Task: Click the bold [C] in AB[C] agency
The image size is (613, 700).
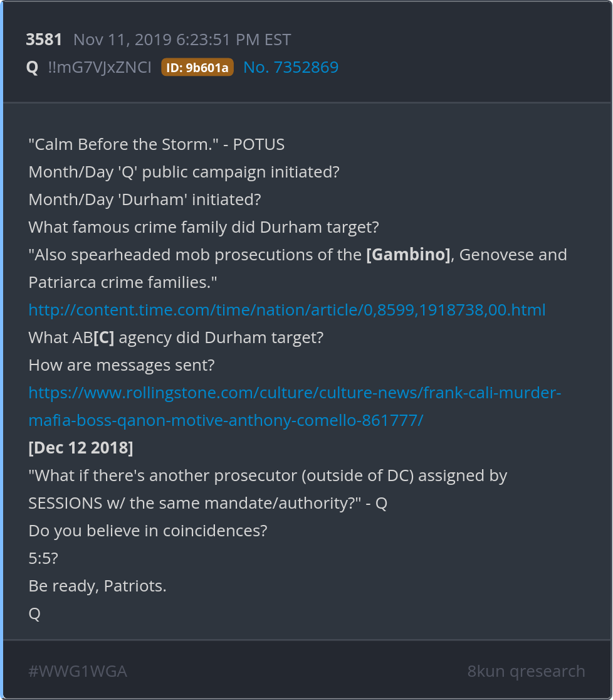Action: 104,337
